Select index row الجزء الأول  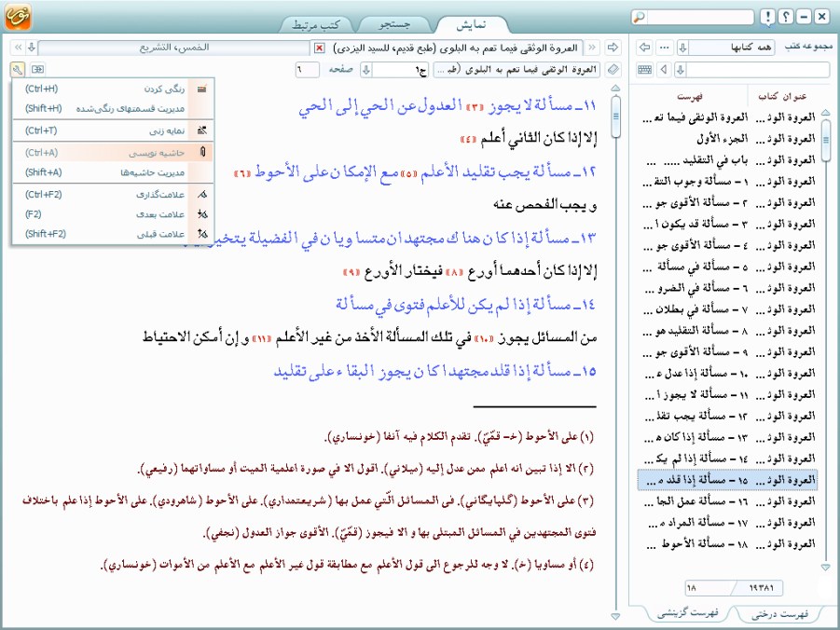[728, 138]
